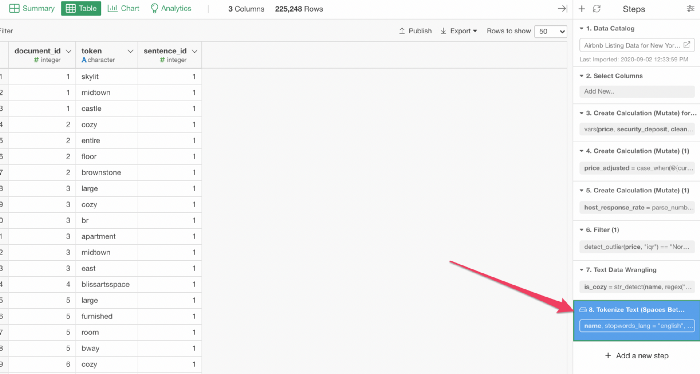The height and width of the screenshot is (374, 700).
Task: Click Add a new step
Action: point(637,356)
